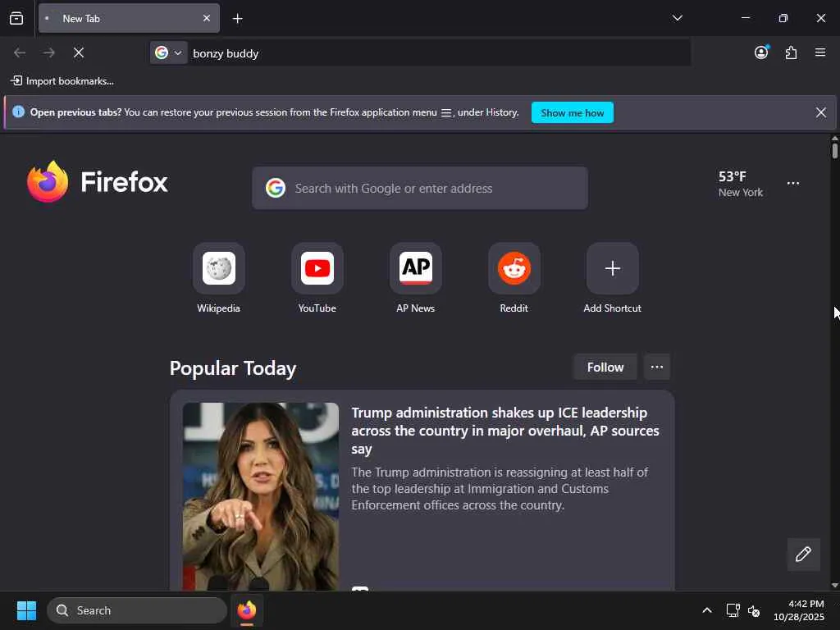Viewport: 840px width, 630px height.
Task: Open the network status tray icon
Action: click(x=733, y=610)
